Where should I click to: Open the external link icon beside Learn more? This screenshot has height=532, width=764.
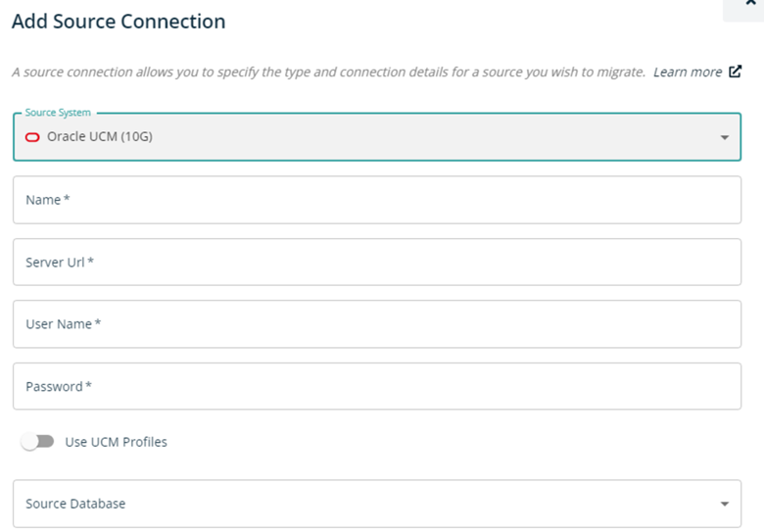point(735,72)
